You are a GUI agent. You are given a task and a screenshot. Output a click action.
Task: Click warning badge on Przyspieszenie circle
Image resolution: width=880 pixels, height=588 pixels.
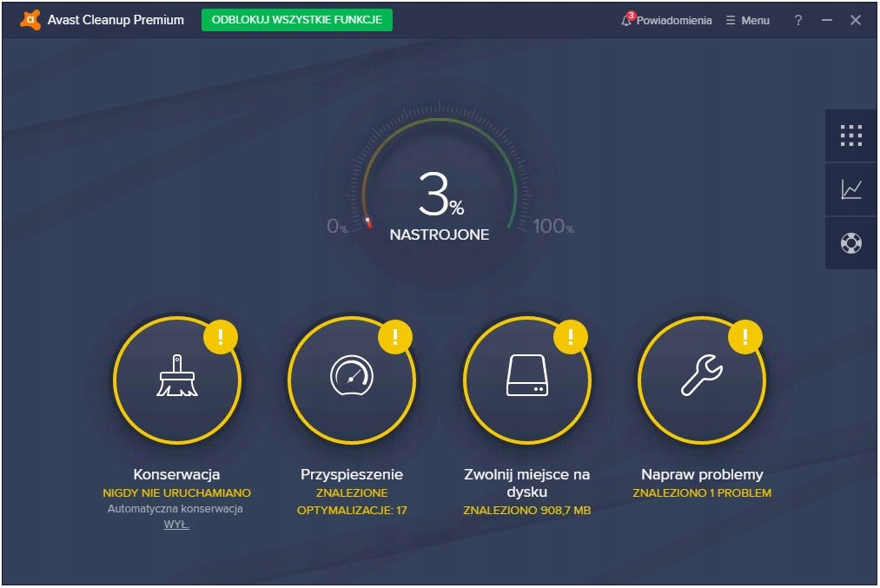(395, 337)
